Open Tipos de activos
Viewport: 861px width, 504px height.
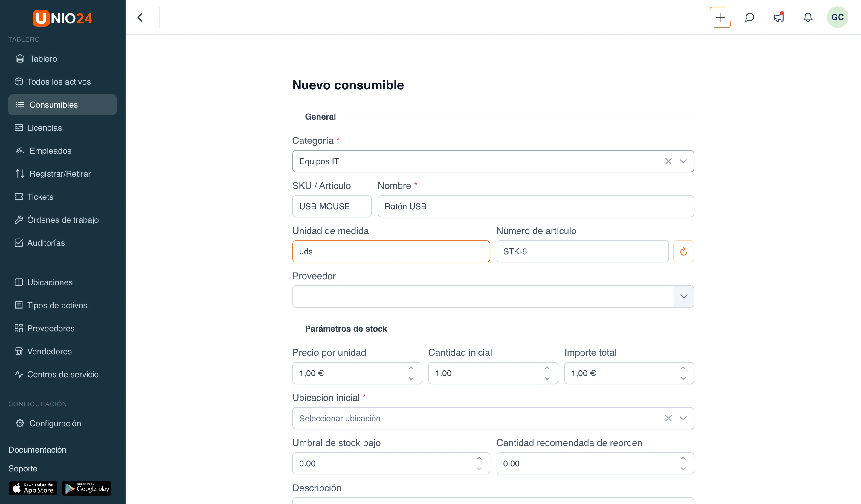(62, 305)
